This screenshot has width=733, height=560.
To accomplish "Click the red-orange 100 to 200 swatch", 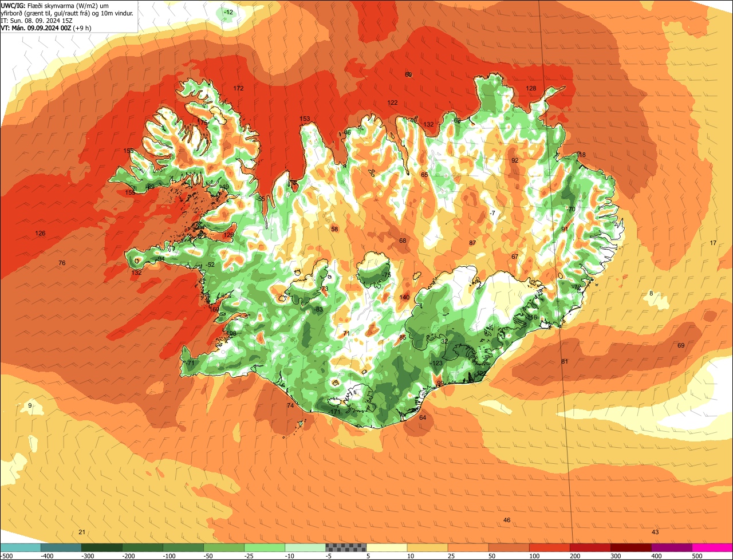I will pyautogui.click(x=549, y=547).
